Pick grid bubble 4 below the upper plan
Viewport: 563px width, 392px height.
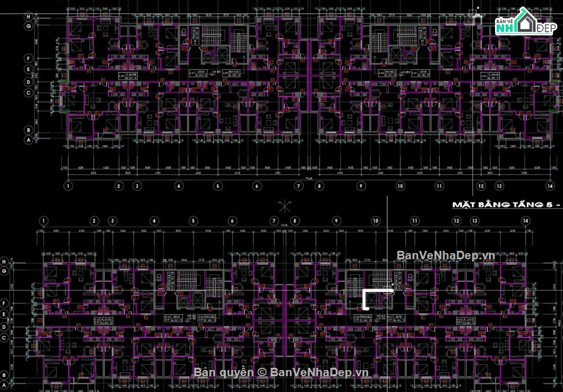(x=179, y=186)
